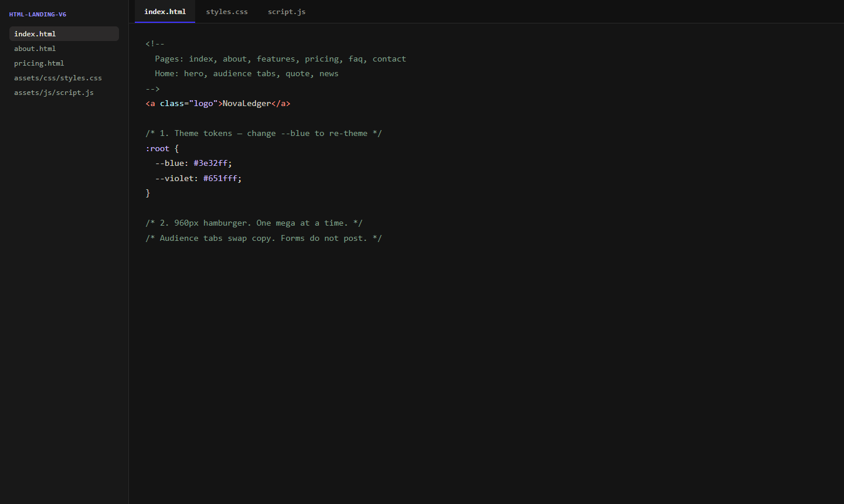Screen dimensions: 844x504
Task: Click the --violet: #651fff value line
Action: pos(198,178)
